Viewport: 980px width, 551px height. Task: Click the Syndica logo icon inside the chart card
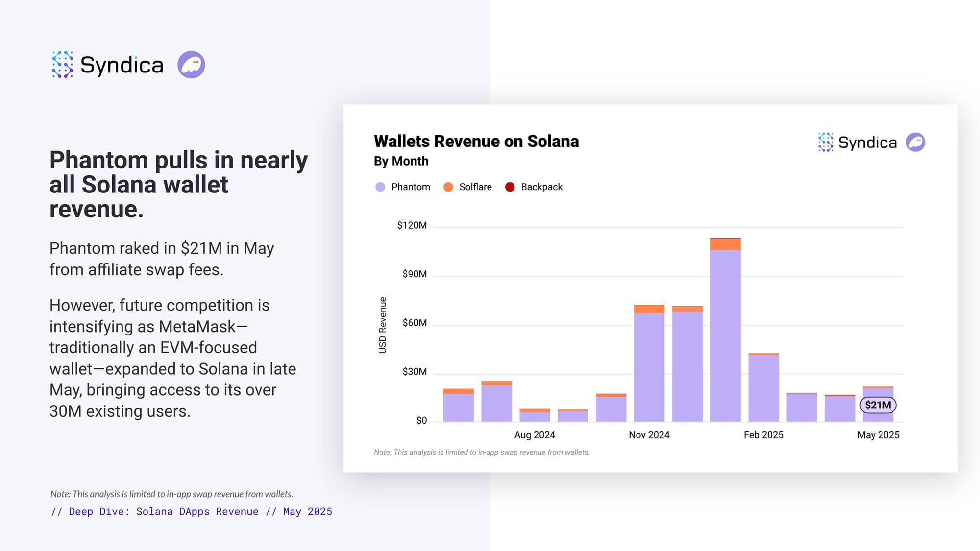tap(826, 142)
